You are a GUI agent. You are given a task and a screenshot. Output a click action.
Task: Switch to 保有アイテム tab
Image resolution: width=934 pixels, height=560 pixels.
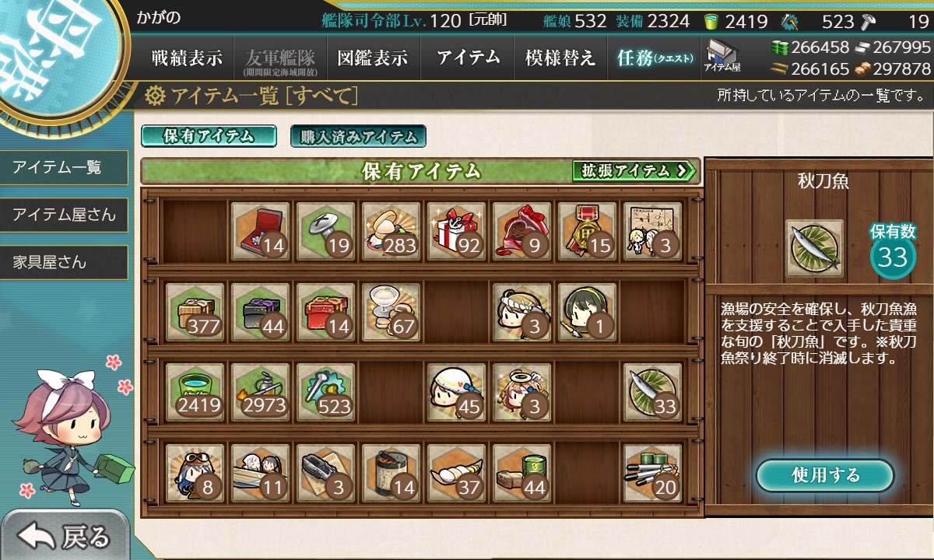209,136
